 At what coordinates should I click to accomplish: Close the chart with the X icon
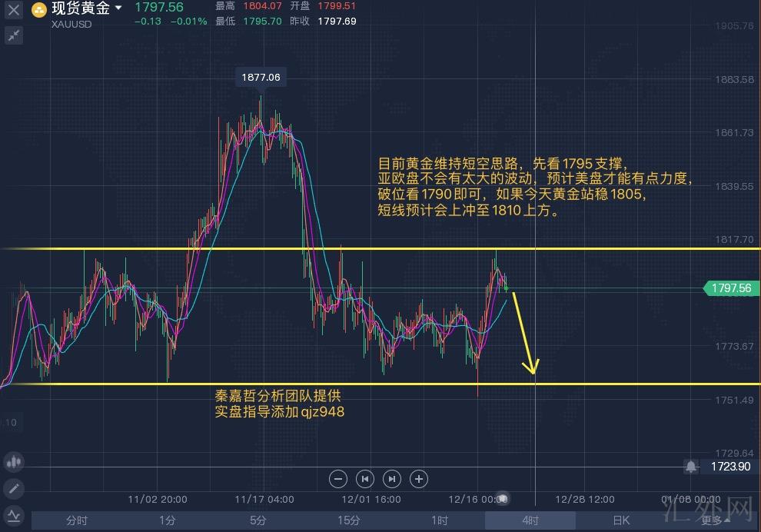point(14,10)
